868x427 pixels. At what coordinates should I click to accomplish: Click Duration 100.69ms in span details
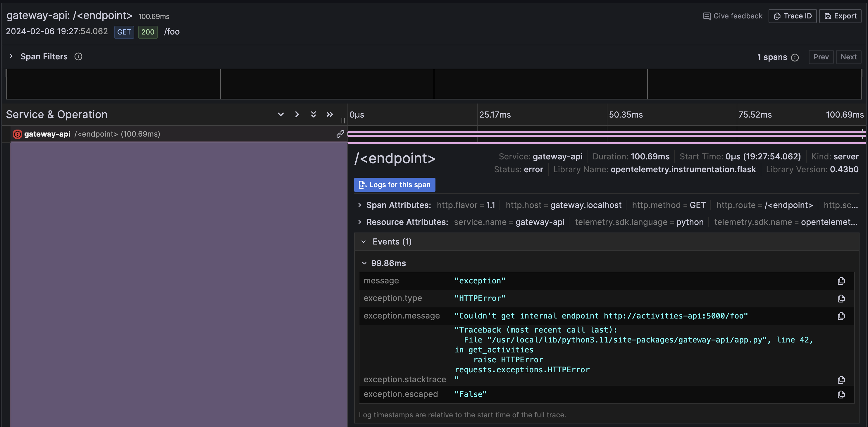click(631, 156)
